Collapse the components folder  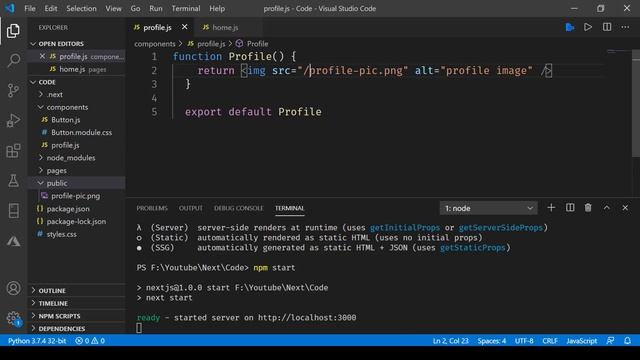(76, 107)
